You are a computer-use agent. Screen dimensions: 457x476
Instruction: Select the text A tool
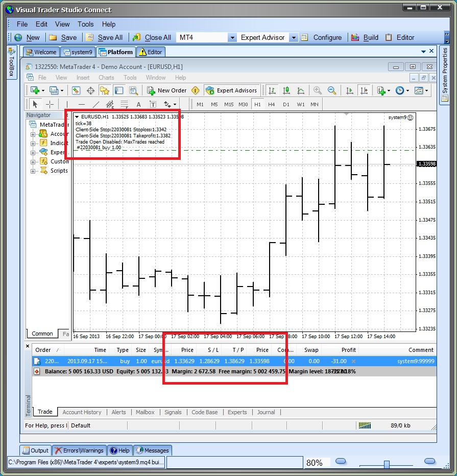139,104
